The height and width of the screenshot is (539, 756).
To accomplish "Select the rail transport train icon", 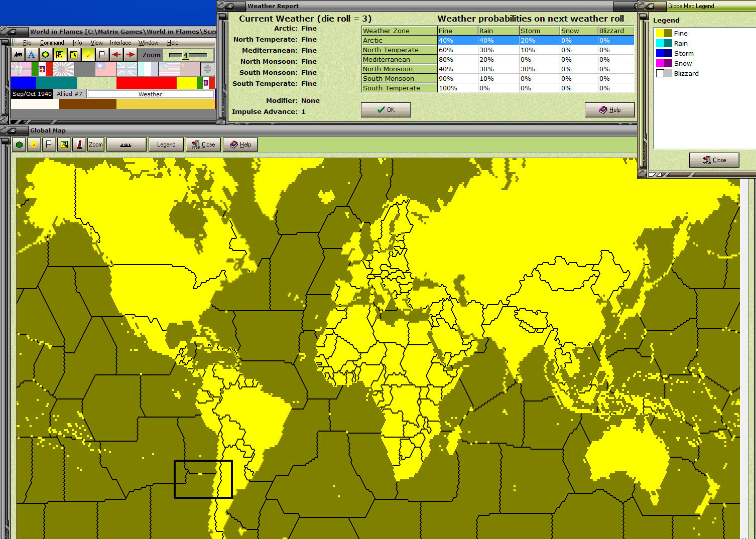I will pyautogui.click(x=18, y=55).
